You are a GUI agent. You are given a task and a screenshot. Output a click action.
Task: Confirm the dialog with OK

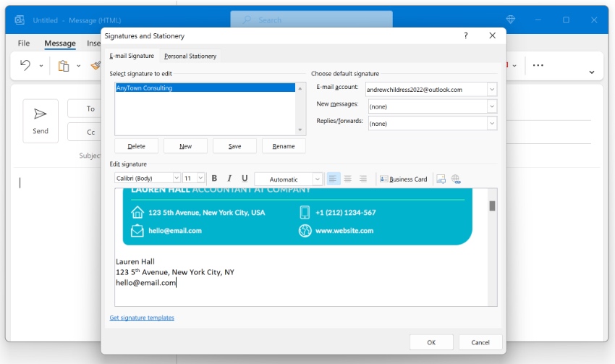point(431,342)
